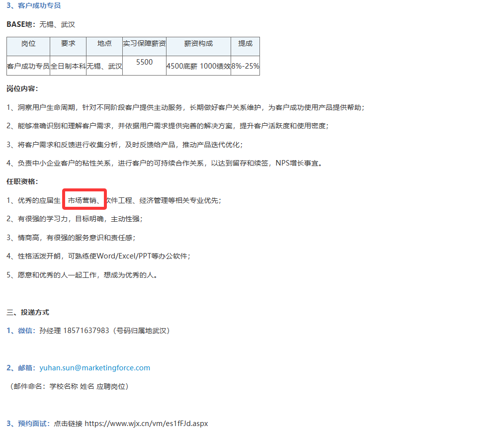The width and height of the screenshot is (504, 431).
Task: Click the 岗位 table header cell
Action: click(28, 44)
